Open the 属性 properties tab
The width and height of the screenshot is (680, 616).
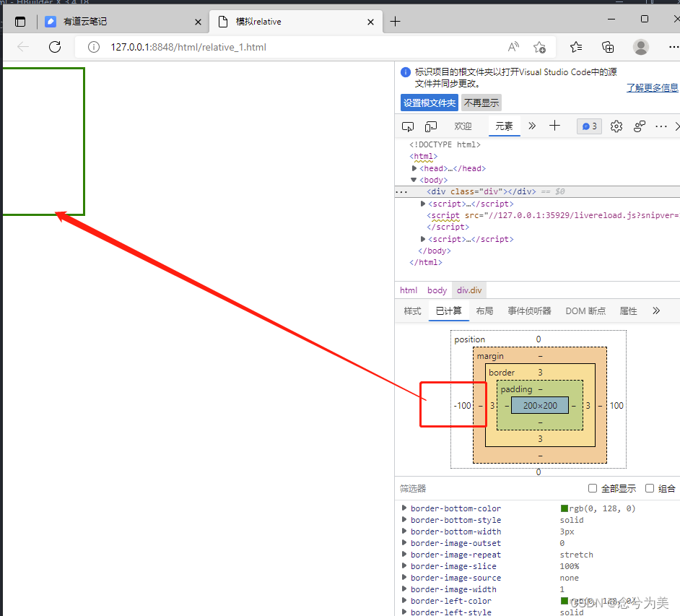(629, 311)
